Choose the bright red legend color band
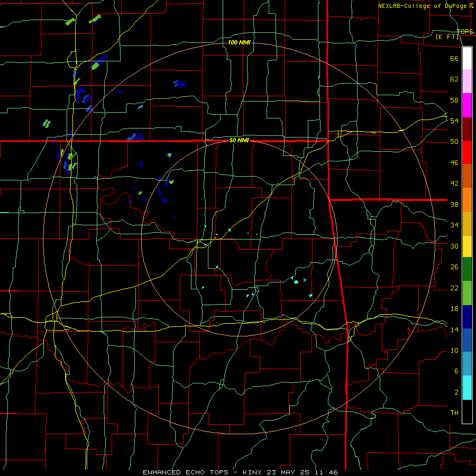This screenshot has width=476, height=476. (467, 152)
